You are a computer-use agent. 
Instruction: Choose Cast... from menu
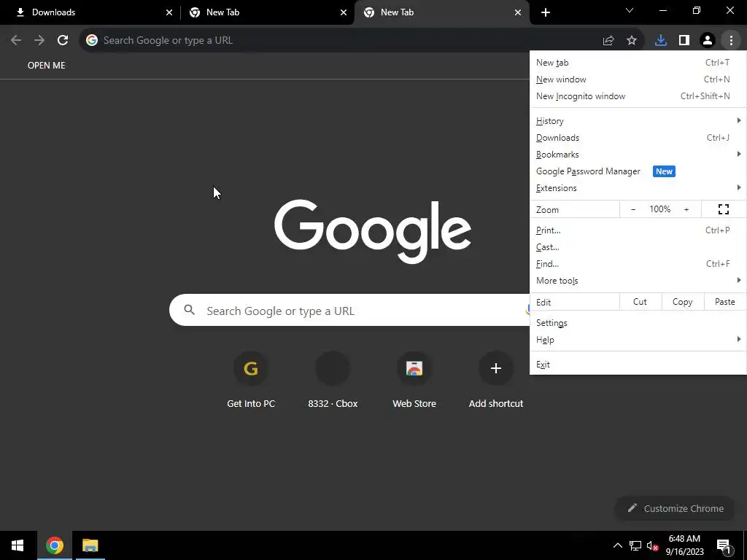[x=638, y=247]
